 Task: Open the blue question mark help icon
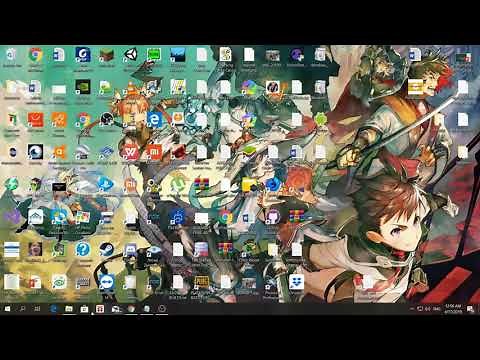[83, 249]
